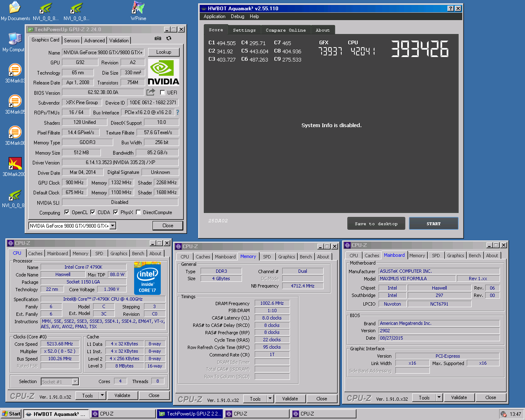The height and width of the screenshot is (420, 525).
Task: Launch the 3DMark03 desktop shortcut
Action: tap(15, 73)
